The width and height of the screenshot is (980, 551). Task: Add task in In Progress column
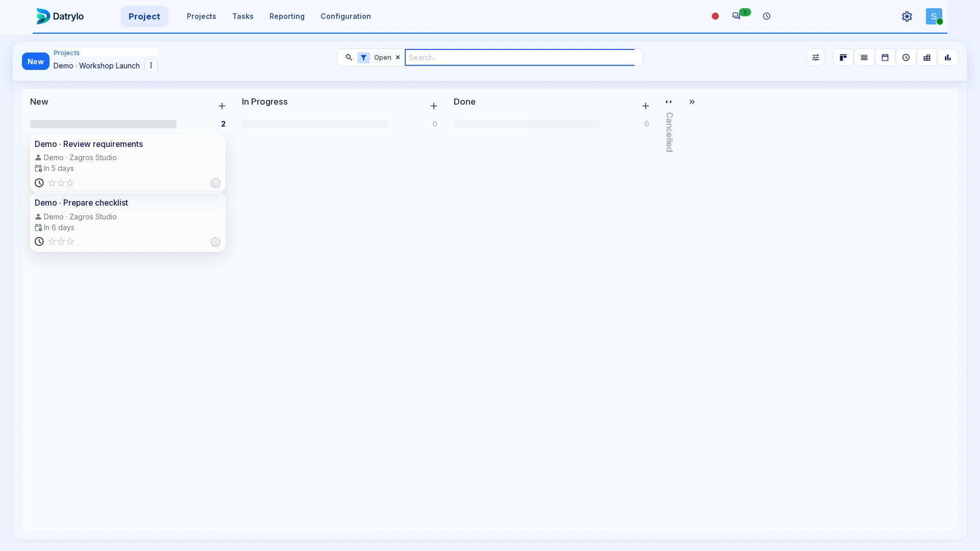click(x=434, y=106)
